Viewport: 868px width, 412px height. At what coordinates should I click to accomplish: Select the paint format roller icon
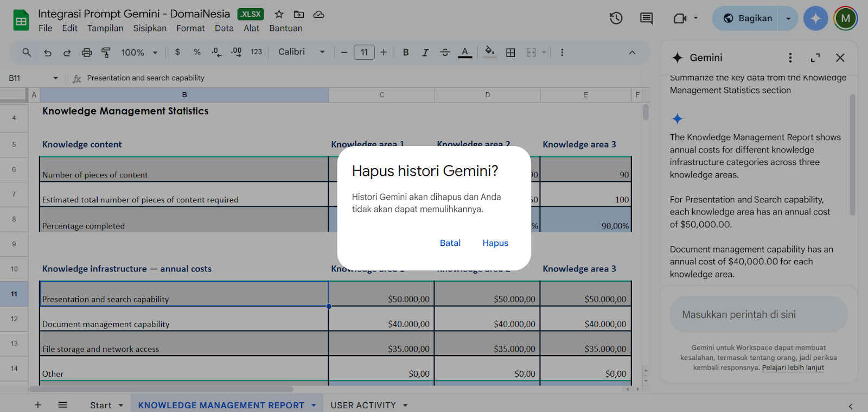coord(106,53)
